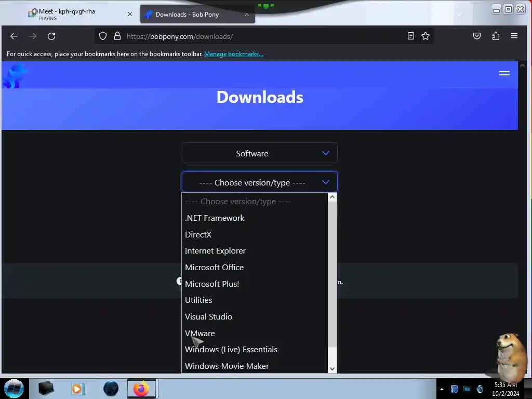Screen dimensions: 532x399
Task: Open the tracking protection shield icon
Action: point(103,36)
